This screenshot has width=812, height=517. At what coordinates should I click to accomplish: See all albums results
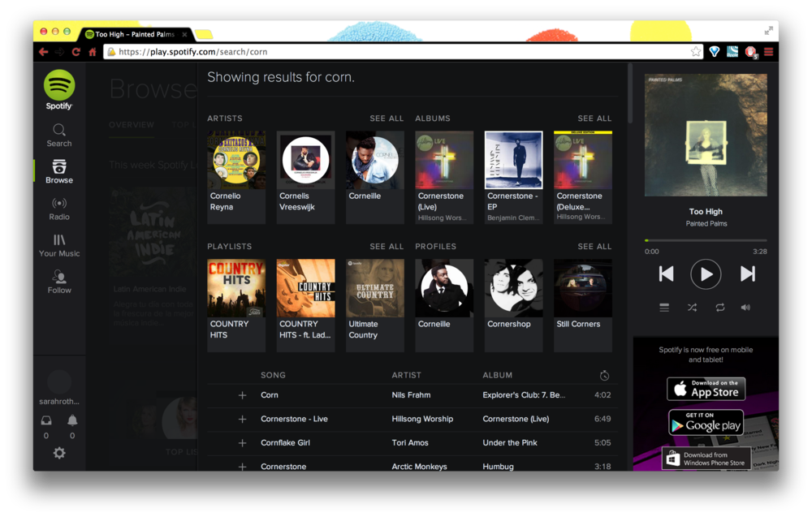594,118
